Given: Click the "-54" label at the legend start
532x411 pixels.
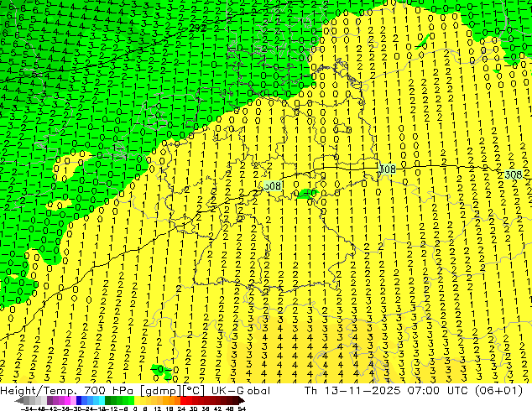Looking at the screenshot, I should click(x=27, y=408).
